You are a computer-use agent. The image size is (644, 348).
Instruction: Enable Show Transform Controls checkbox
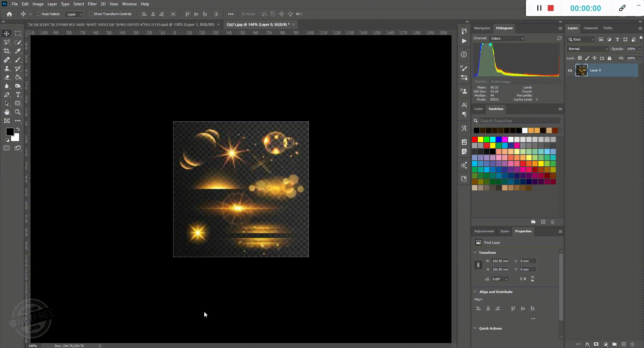pyautogui.click(x=91, y=14)
